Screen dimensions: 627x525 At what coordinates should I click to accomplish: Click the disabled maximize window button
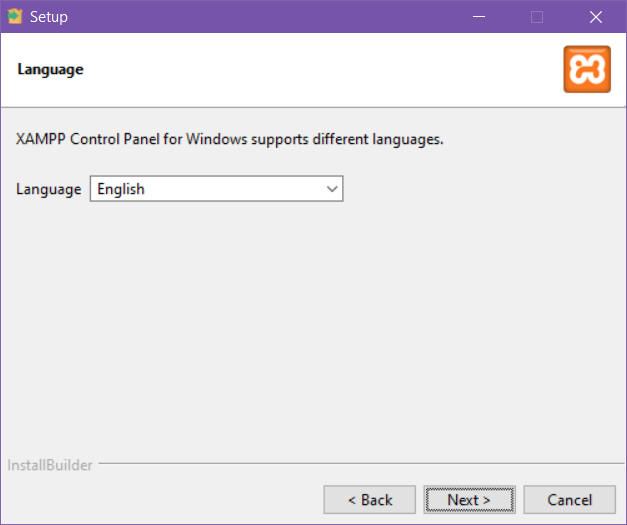coord(537,17)
